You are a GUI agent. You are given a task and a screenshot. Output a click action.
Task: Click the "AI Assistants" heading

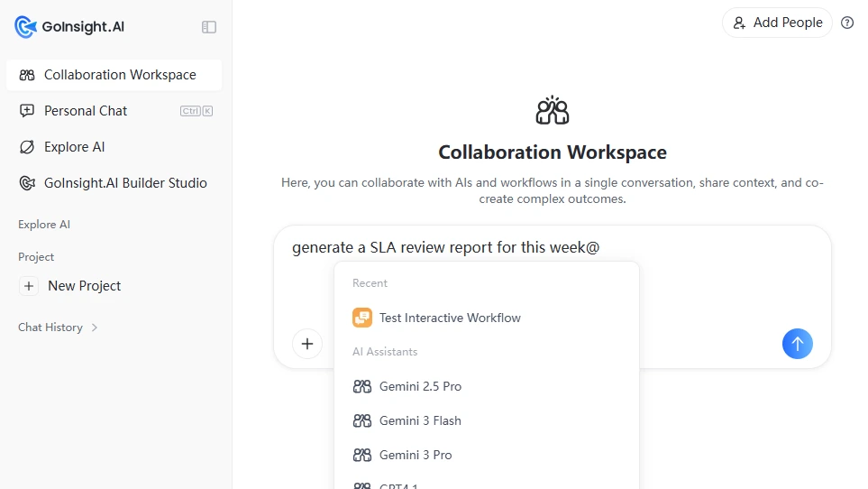click(x=385, y=352)
